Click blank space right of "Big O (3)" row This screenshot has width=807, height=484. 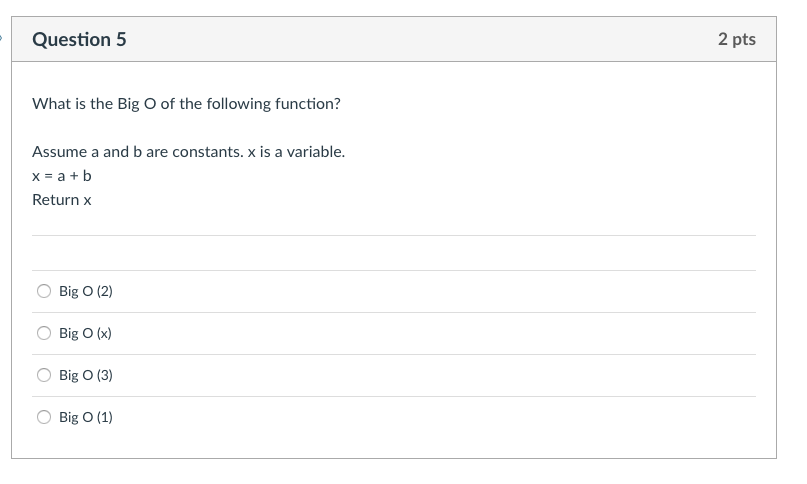(x=450, y=375)
